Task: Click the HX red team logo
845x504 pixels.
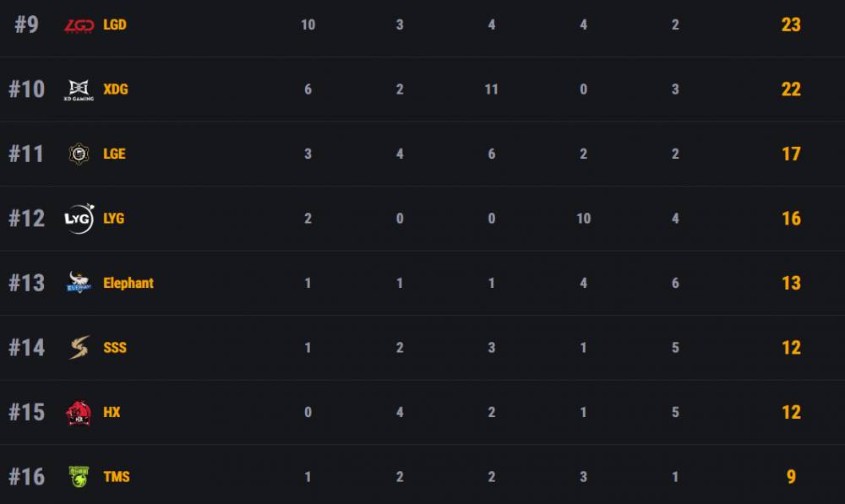Action: 80,413
